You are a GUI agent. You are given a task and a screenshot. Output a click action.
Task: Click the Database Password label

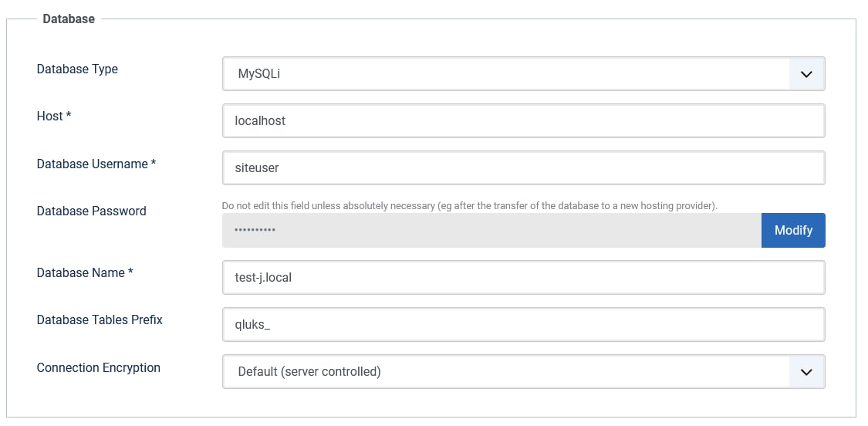[x=91, y=211]
